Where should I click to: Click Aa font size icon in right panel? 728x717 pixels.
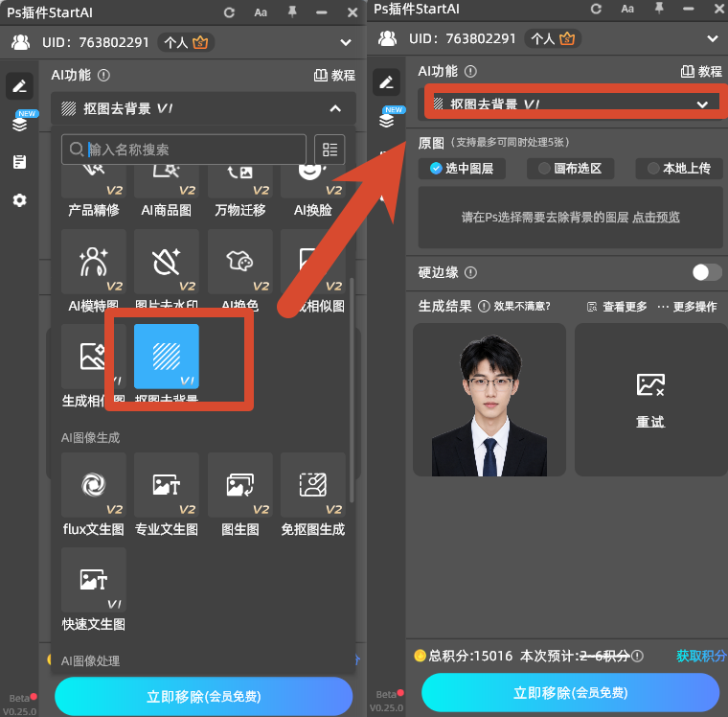point(627,9)
